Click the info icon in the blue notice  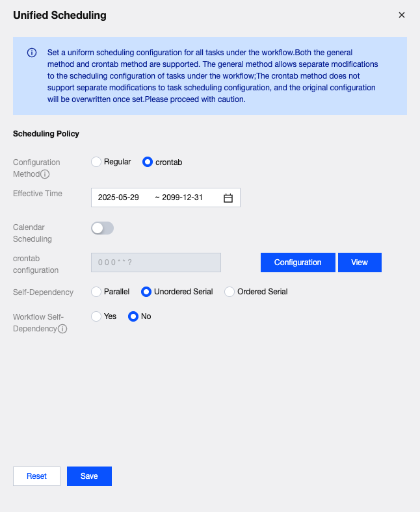click(32, 53)
